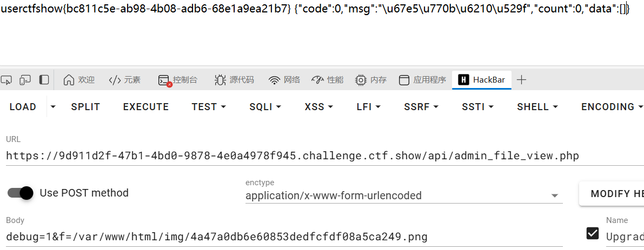Open the 网络 (Network) panel
Viewport: 644px width, 250px height.
(x=284, y=80)
